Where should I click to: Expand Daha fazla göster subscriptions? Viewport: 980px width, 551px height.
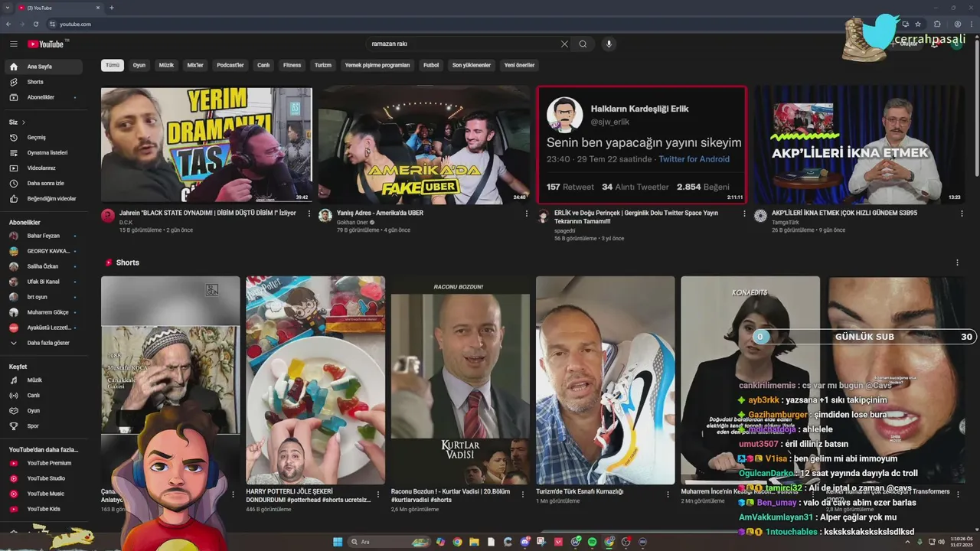(x=45, y=343)
